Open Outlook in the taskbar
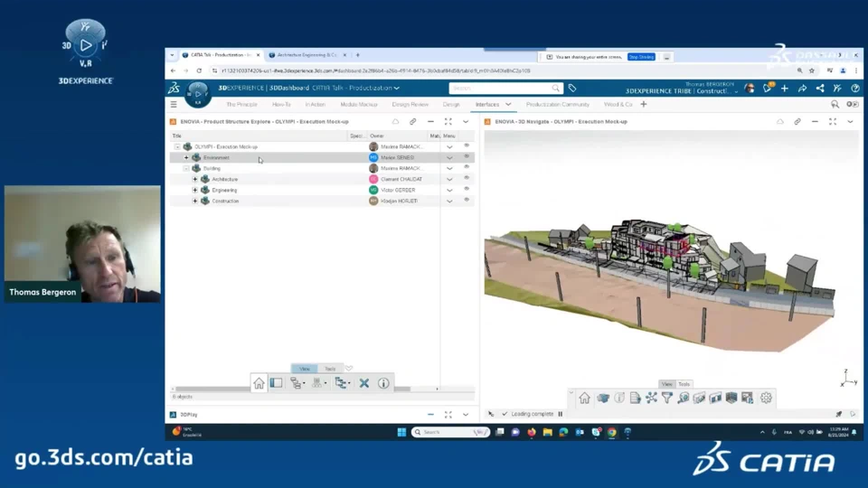868x488 pixels. pos(580,432)
